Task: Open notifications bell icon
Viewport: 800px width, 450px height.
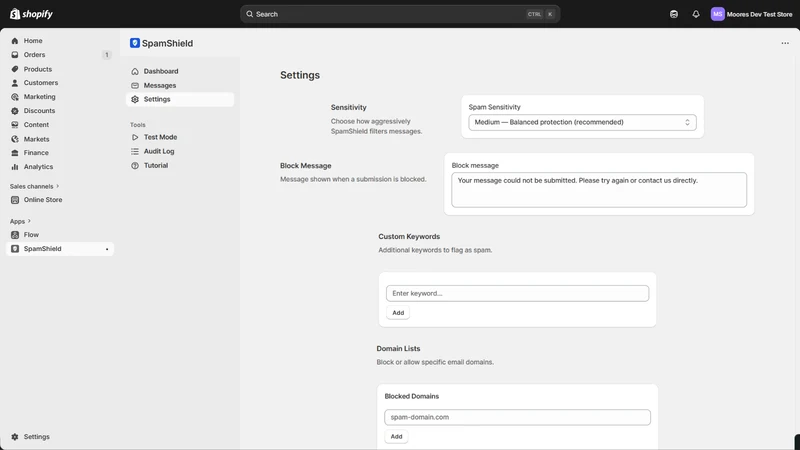Action: pyautogui.click(x=696, y=14)
